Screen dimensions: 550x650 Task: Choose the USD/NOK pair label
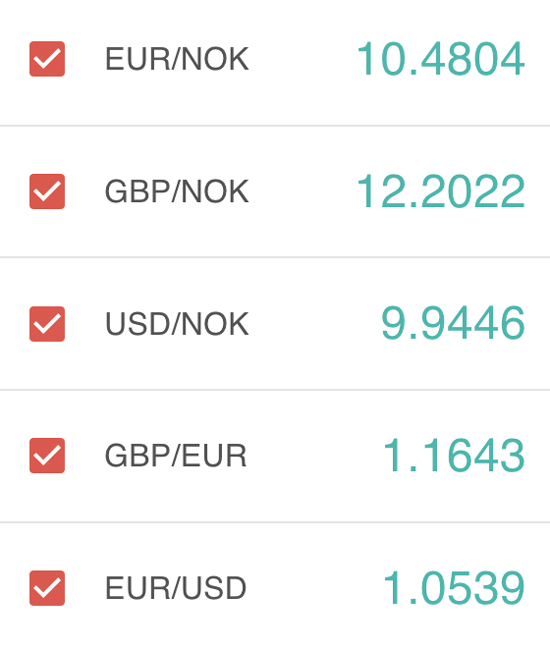pyautogui.click(x=177, y=324)
